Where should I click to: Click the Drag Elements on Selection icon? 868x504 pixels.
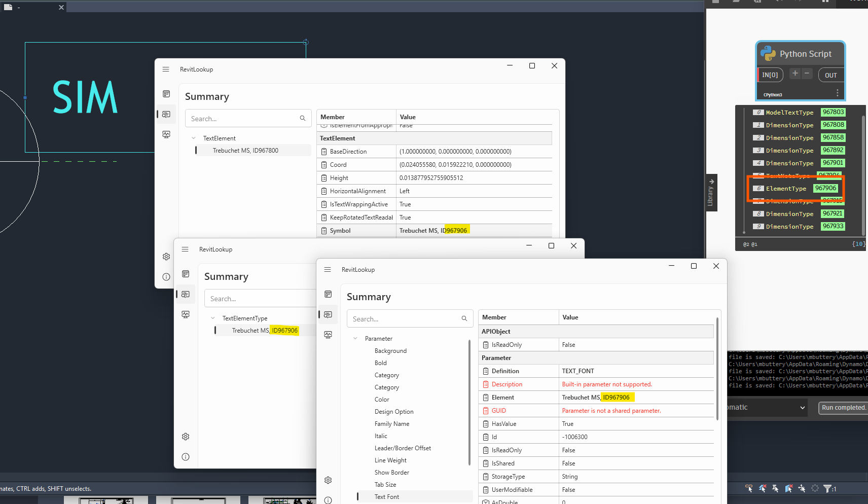(x=802, y=488)
